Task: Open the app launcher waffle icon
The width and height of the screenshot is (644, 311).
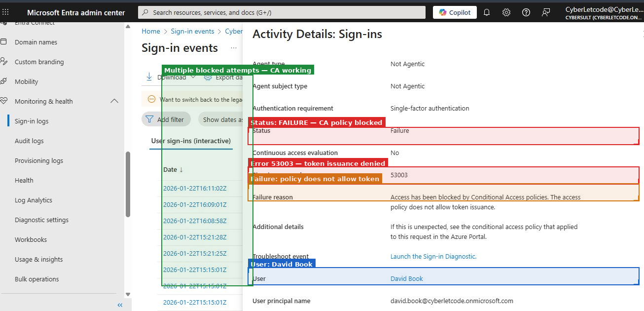Action: [5, 12]
